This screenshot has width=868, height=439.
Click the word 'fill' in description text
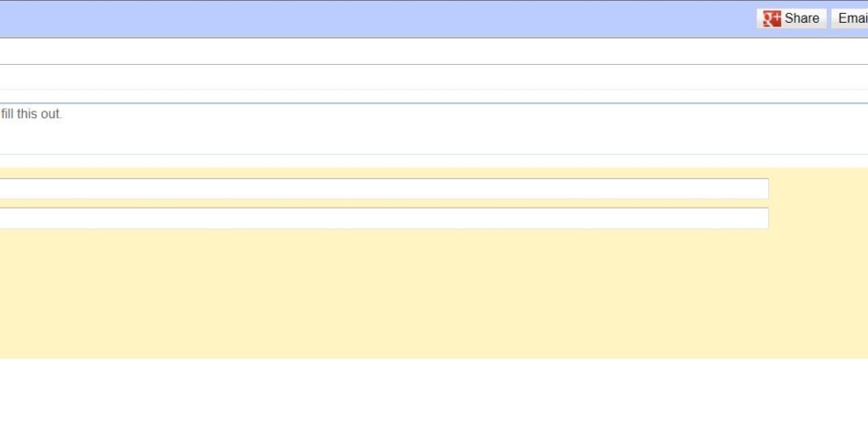6,114
